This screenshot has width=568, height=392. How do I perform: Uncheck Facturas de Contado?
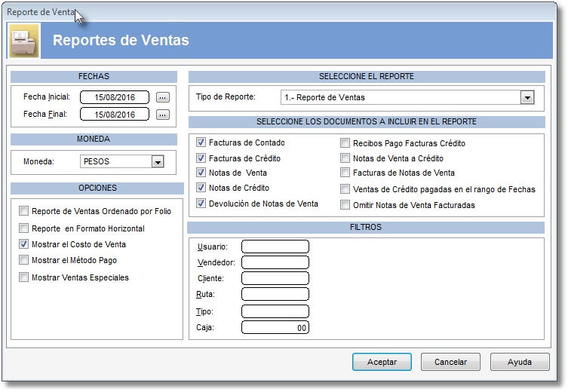coord(201,142)
